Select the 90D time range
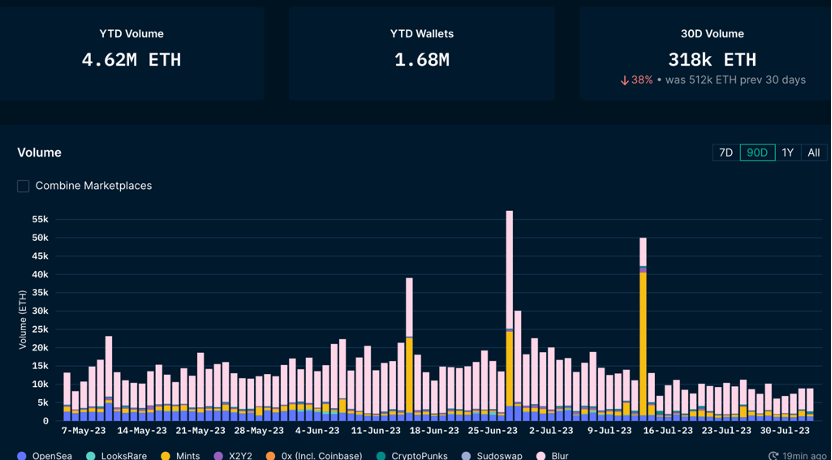This screenshot has width=832, height=460. (x=757, y=153)
